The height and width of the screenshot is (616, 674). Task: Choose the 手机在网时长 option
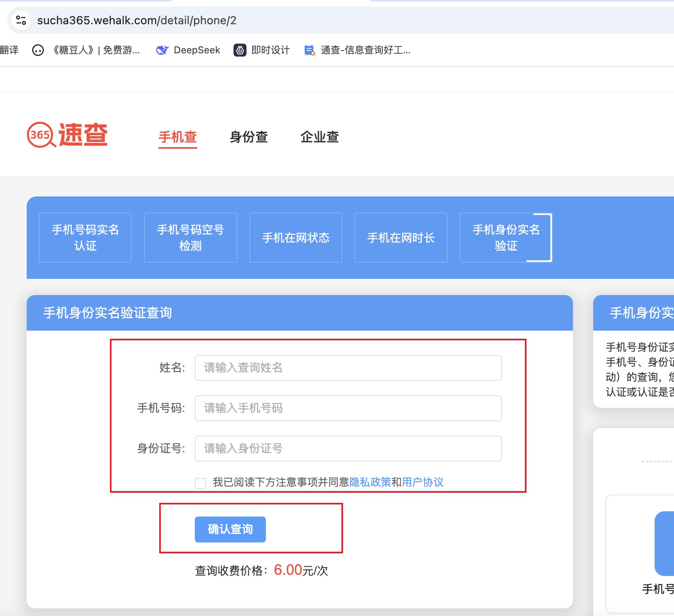coord(401,238)
